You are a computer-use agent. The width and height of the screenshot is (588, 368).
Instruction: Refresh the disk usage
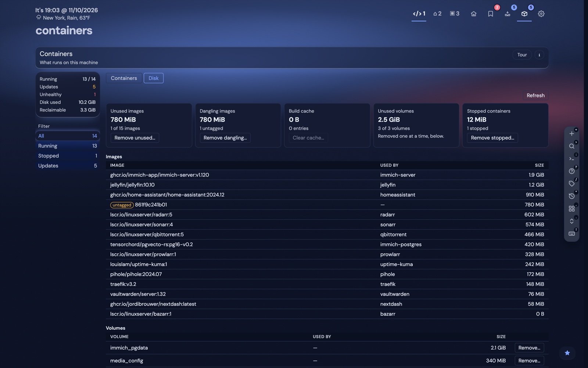click(x=535, y=95)
